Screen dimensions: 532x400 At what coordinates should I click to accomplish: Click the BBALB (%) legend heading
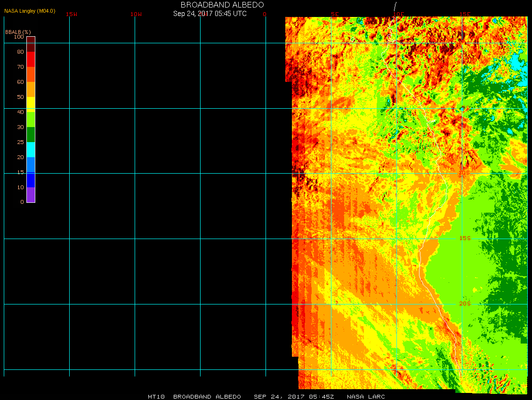18,32
